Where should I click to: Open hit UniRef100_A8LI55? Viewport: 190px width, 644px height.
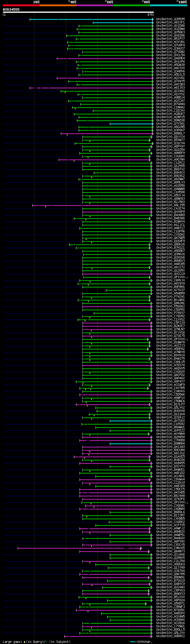(x=170, y=205)
